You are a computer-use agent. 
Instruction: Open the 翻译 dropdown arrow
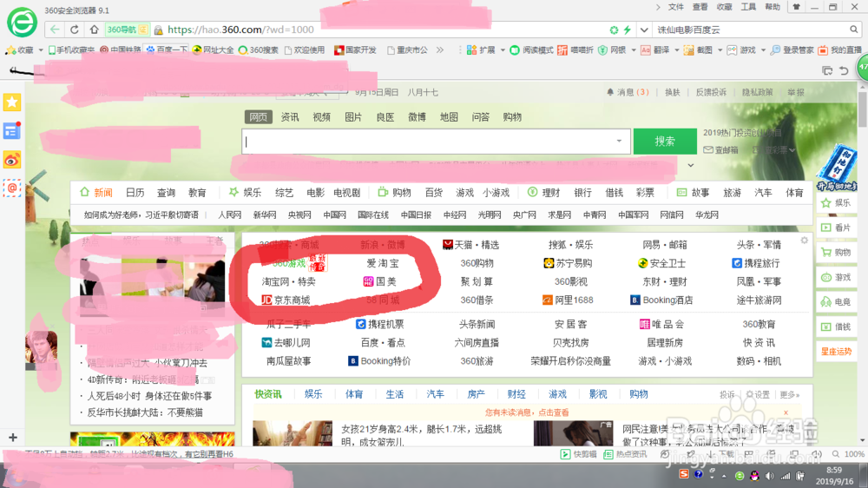(x=676, y=49)
